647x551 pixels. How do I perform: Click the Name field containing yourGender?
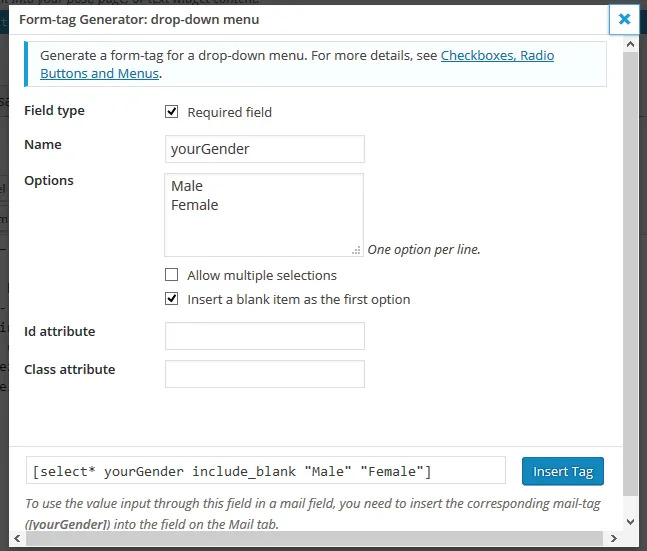pyautogui.click(x=264, y=149)
